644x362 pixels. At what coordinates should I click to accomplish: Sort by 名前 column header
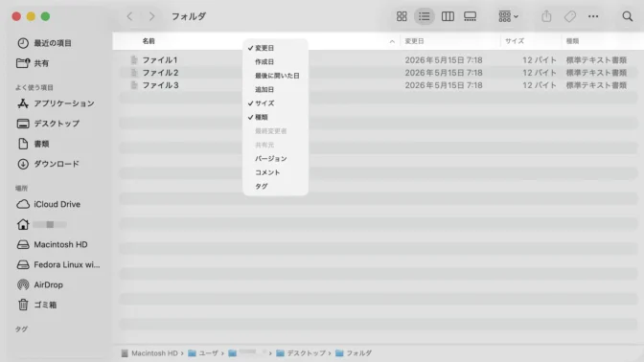pyautogui.click(x=149, y=41)
